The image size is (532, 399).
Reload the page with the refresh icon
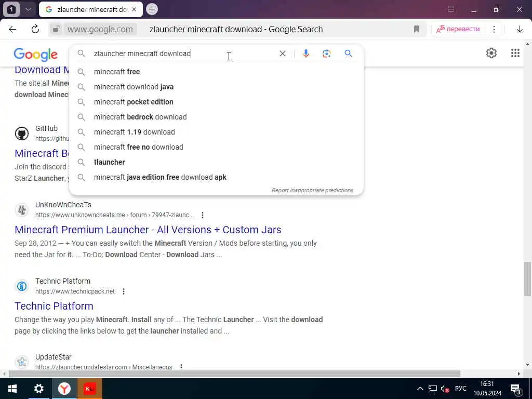click(x=35, y=29)
